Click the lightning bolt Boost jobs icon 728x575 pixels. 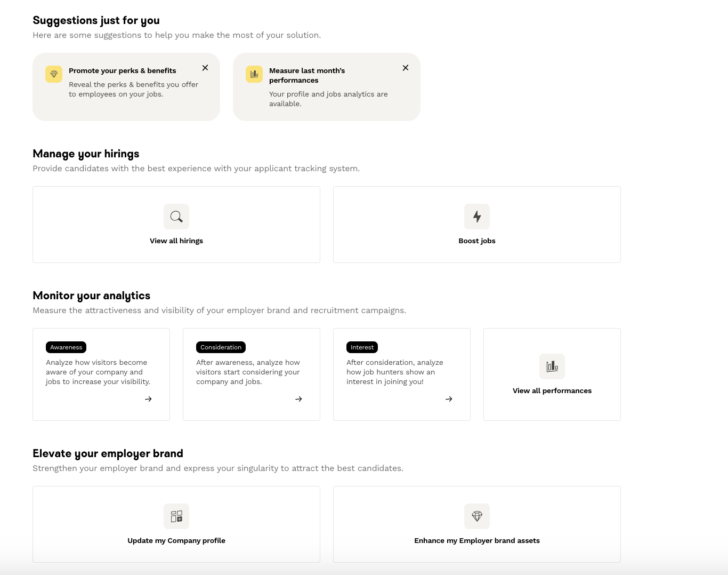pyautogui.click(x=477, y=217)
